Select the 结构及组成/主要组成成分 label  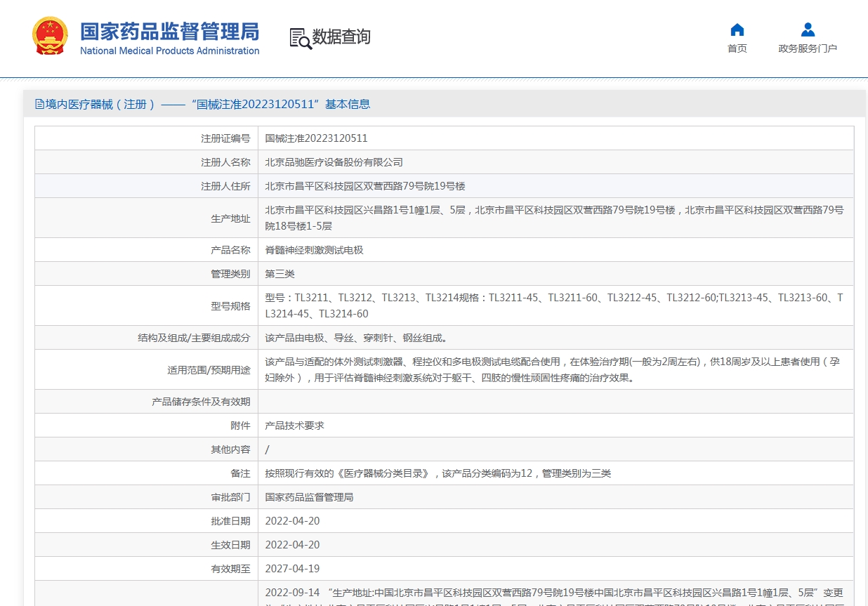pos(194,338)
